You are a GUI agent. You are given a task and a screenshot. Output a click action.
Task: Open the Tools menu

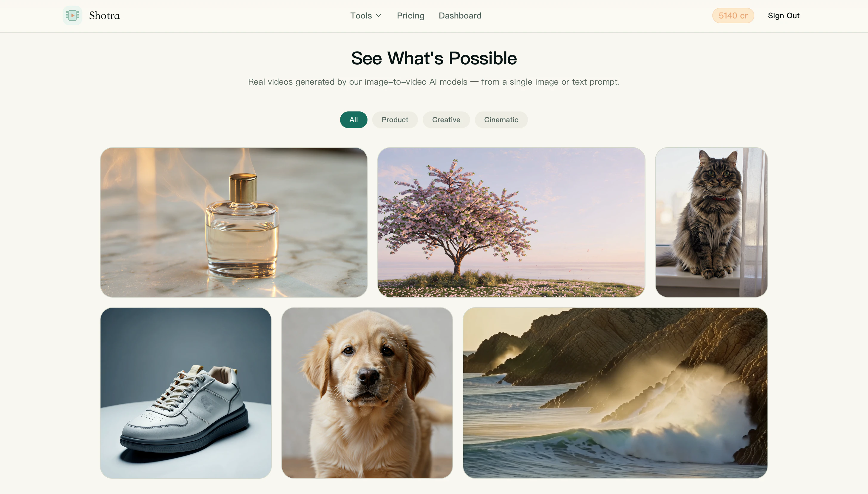[366, 15]
